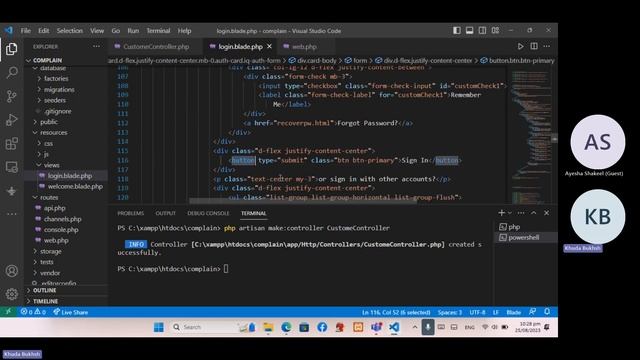The image size is (640, 360).
Task: Open the new terminal launch profile dropdown
Action: (x=510, y=213)
